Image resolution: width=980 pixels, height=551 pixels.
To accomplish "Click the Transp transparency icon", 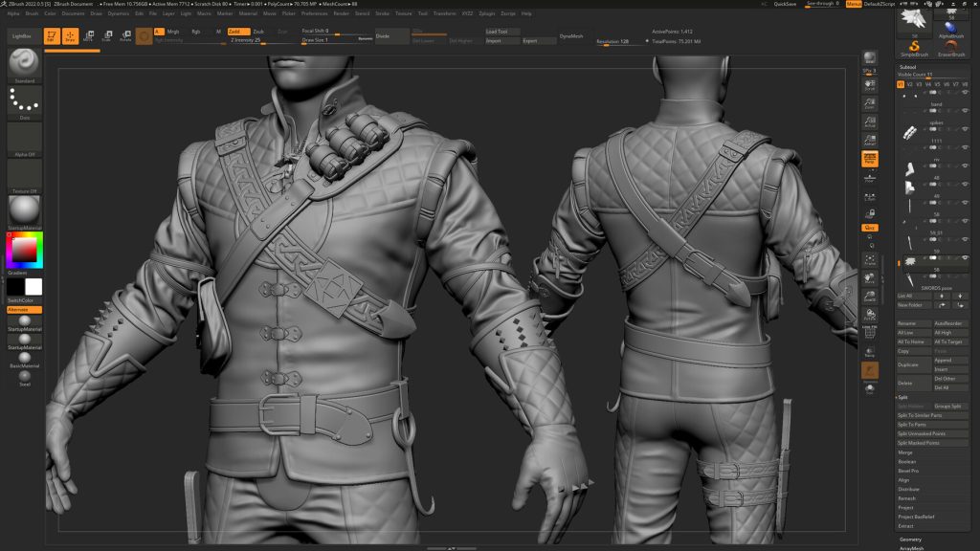I will pos(869,352).
